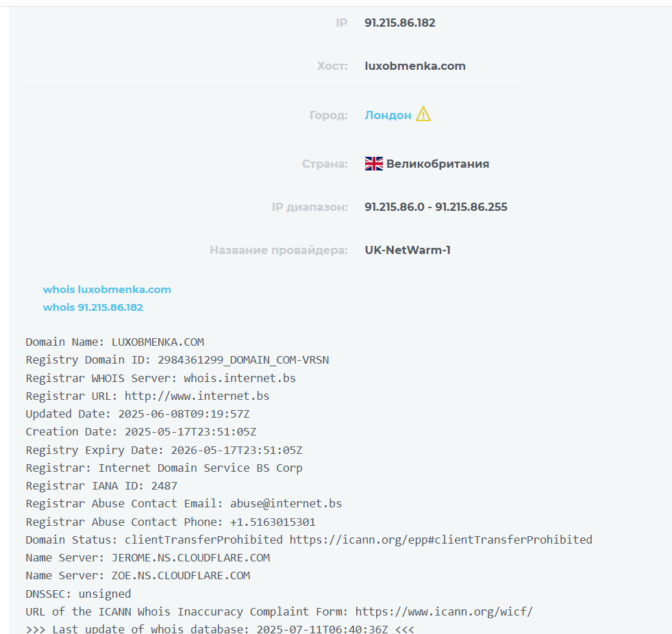Click the JEROME.NS.CLOUDFLARE.COM name server line

click(x=148, y=558)
